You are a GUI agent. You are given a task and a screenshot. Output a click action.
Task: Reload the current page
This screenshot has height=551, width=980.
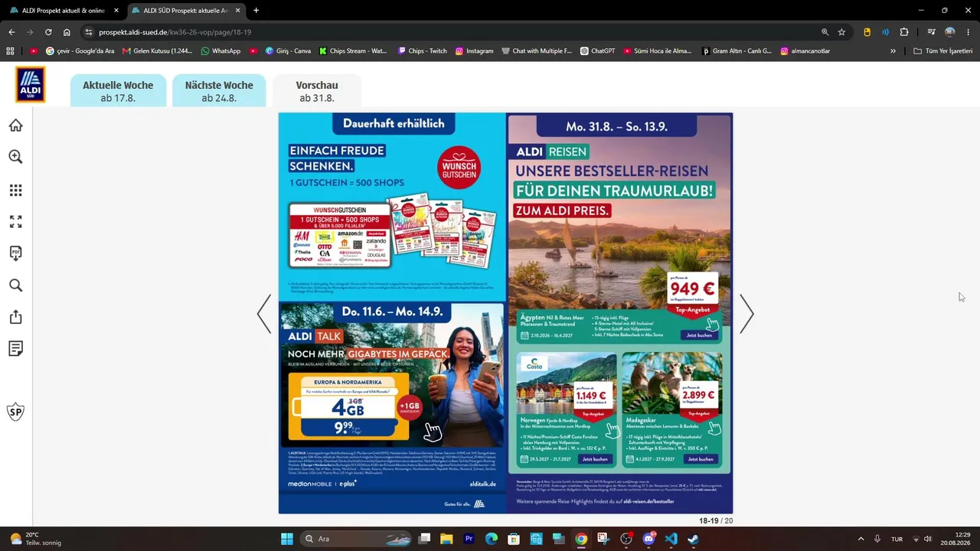click(48, 32)
